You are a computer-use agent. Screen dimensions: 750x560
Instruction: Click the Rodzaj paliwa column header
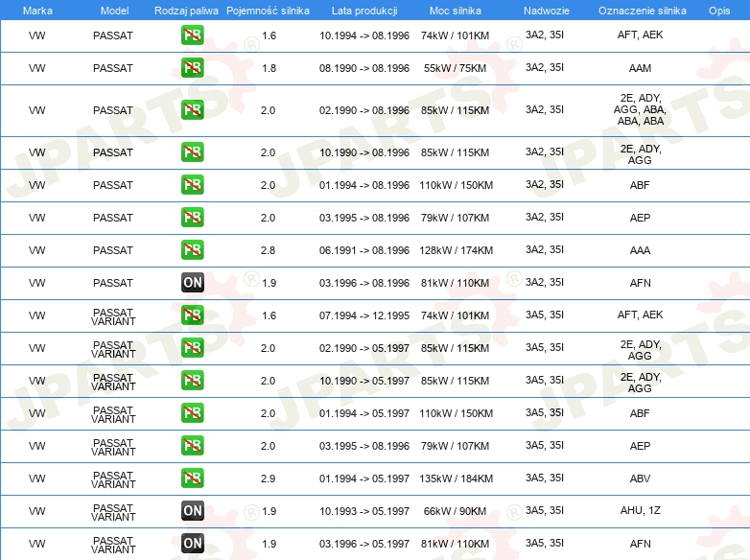point(186,11)
